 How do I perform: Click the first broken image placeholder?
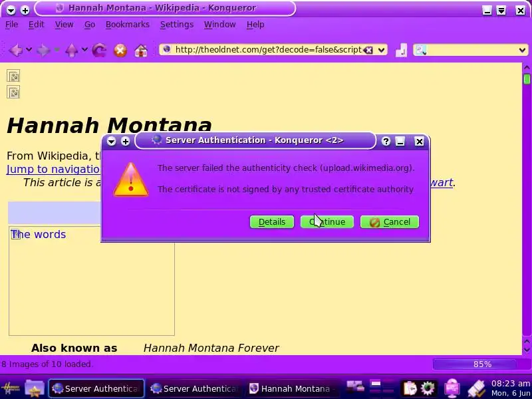tap(13, 76)
